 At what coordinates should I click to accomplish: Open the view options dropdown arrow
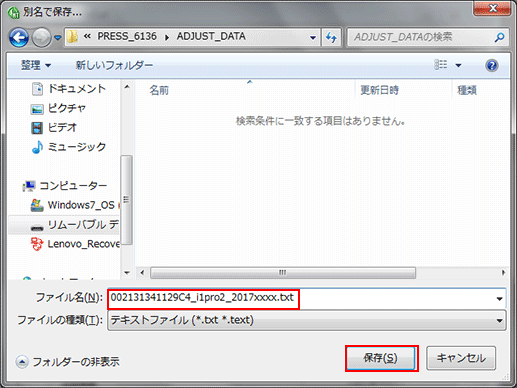point(458,65)
